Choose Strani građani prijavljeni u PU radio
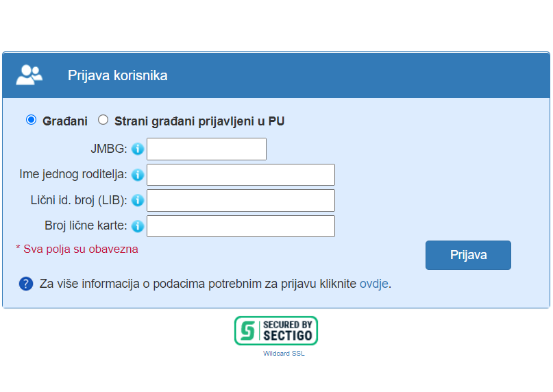This screenshot has width=553, height=392. 103,120
